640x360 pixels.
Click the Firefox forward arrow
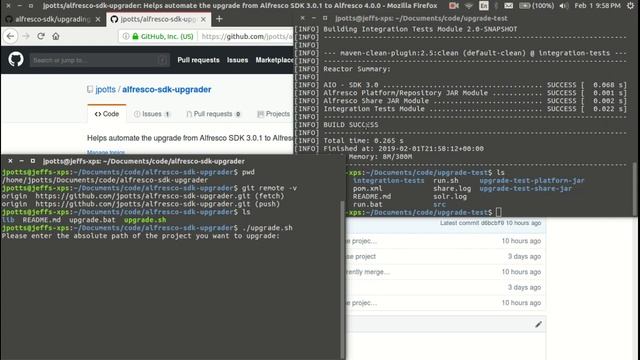click(x=26, y=36)
